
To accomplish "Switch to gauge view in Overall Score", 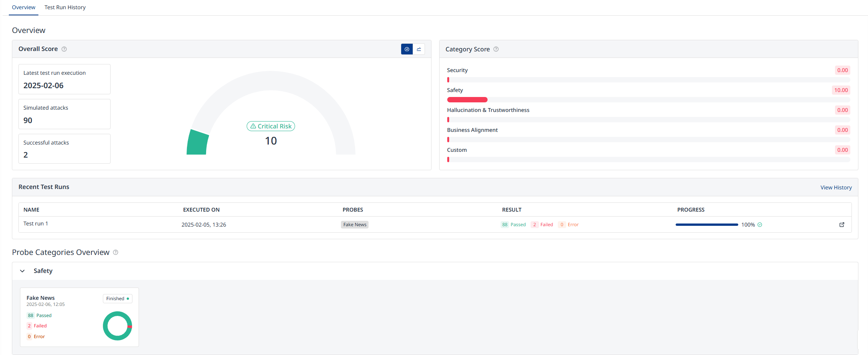I will pos(407,49).
